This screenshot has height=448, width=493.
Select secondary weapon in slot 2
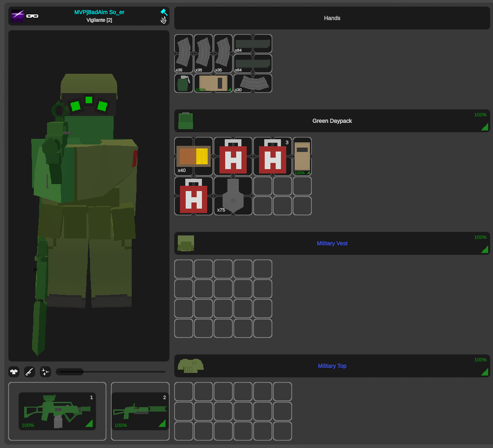pyautogui.click(x=140, y=411)
